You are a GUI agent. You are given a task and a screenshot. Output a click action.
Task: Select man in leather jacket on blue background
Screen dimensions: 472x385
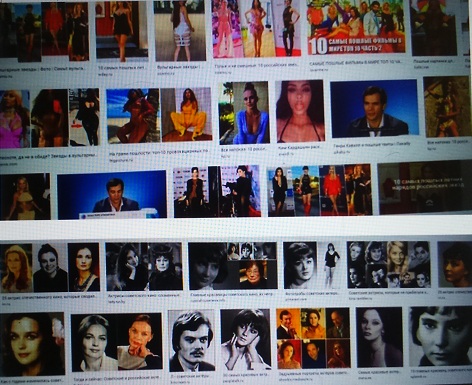tap(374, 108)
